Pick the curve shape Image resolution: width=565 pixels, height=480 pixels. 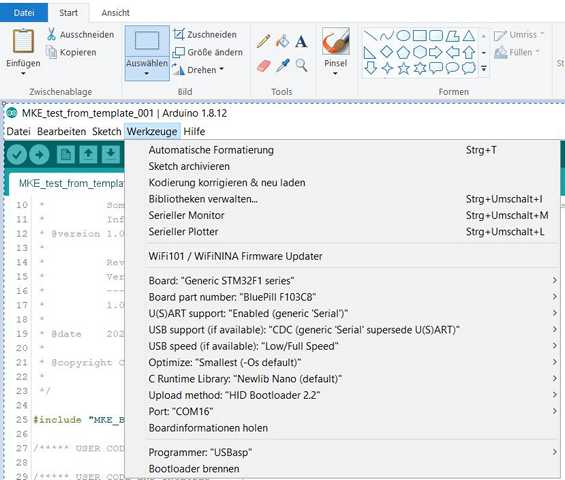click(x=387, y=36)
